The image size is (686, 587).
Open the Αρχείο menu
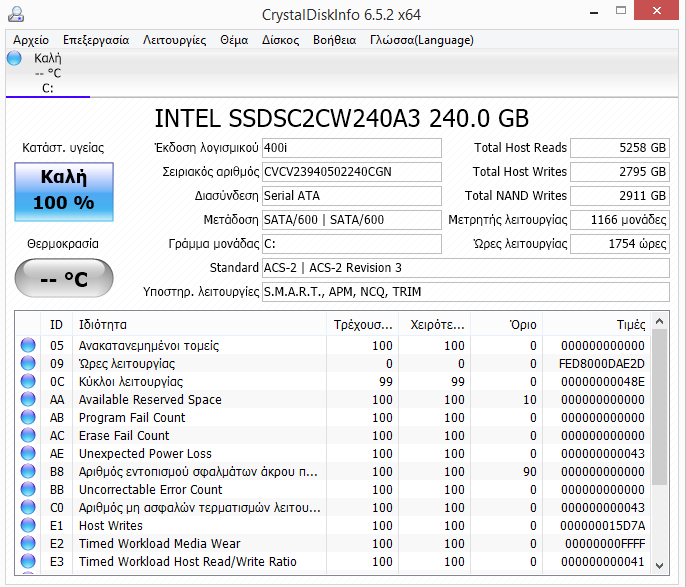coord(31,40)
